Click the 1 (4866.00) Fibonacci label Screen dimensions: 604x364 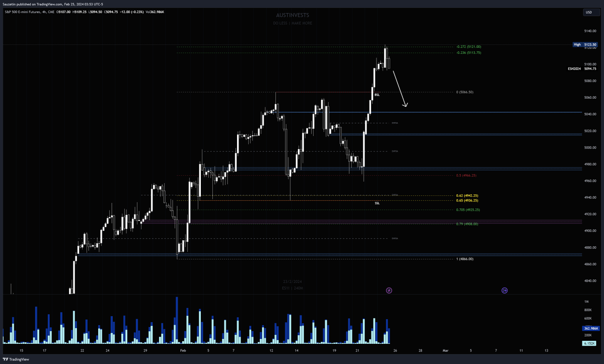coord(465,259)
